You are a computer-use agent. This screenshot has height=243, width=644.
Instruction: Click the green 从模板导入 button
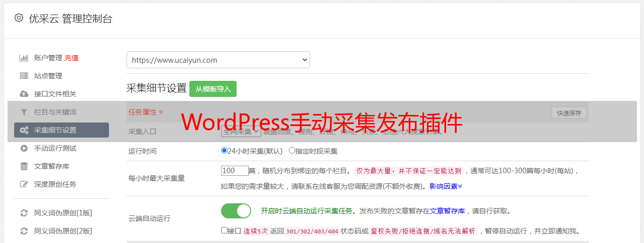(x=213, y=89)
